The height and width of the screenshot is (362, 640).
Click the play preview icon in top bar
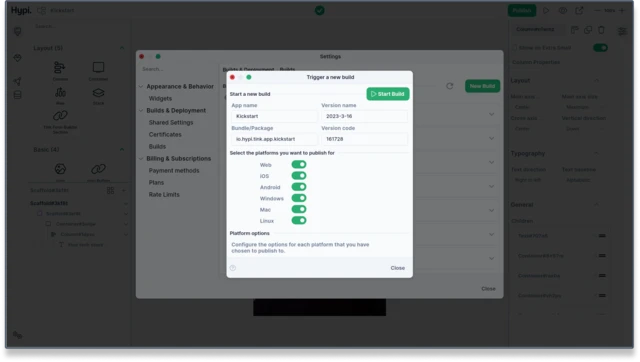point(546,11)
